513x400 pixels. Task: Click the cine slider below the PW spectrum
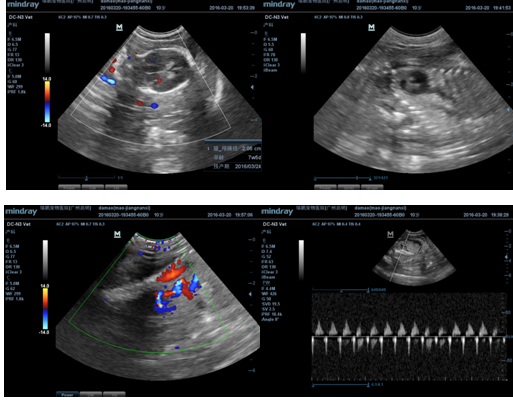[x=340, y=385]
